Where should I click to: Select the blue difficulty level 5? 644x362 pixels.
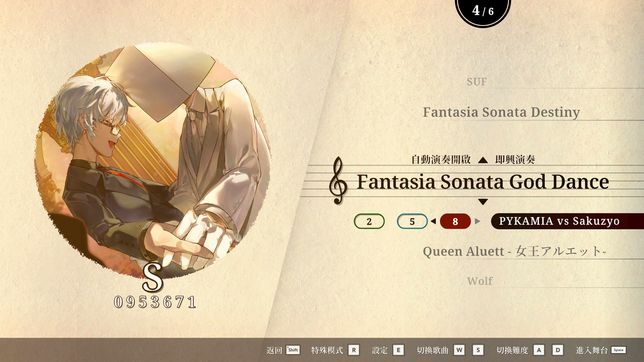point(412,221)
